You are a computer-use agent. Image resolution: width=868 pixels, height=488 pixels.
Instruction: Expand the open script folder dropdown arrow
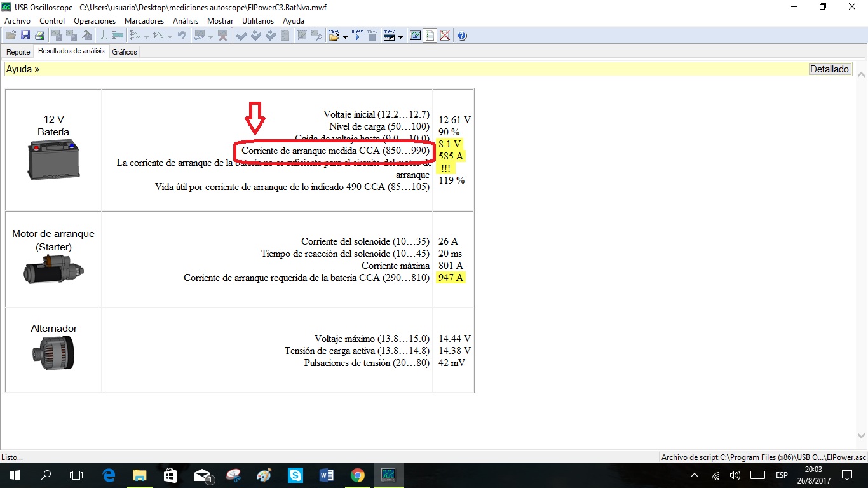(345, 37)
